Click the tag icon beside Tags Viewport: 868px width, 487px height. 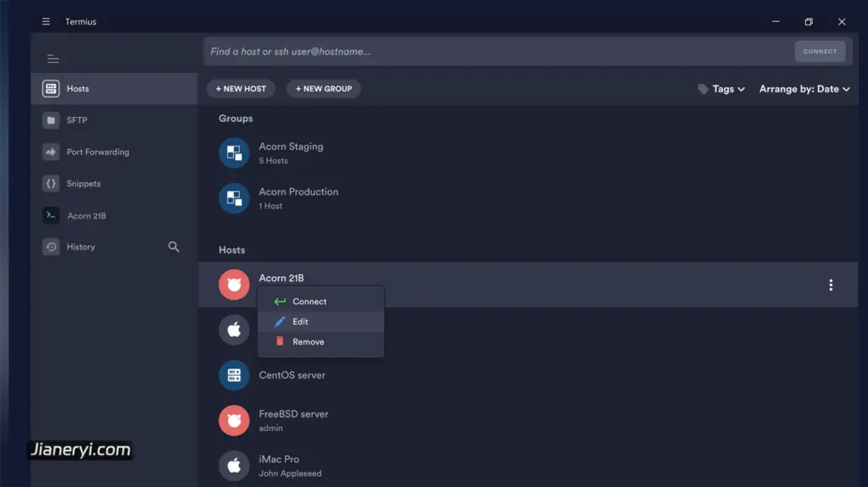click(x=703, y=89)
